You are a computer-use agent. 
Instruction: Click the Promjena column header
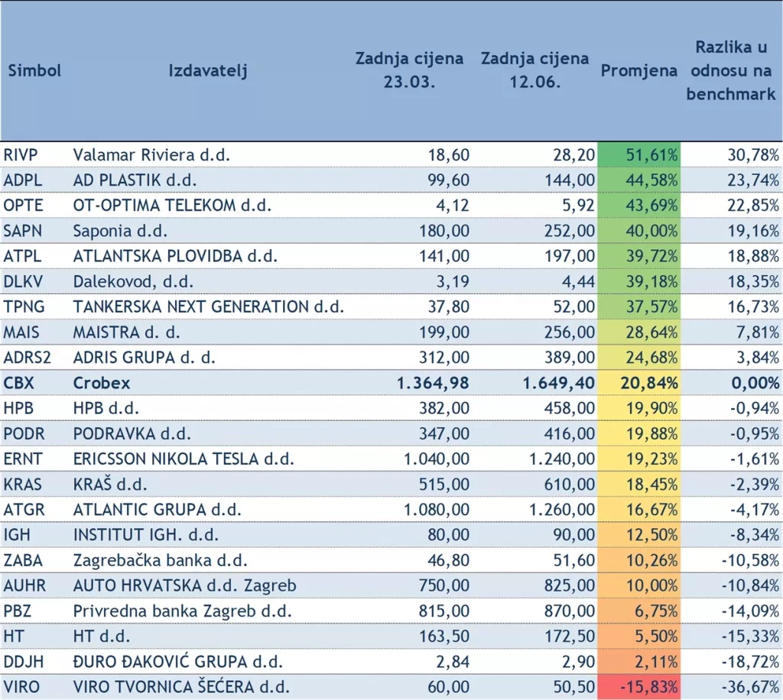coord(639,71)
